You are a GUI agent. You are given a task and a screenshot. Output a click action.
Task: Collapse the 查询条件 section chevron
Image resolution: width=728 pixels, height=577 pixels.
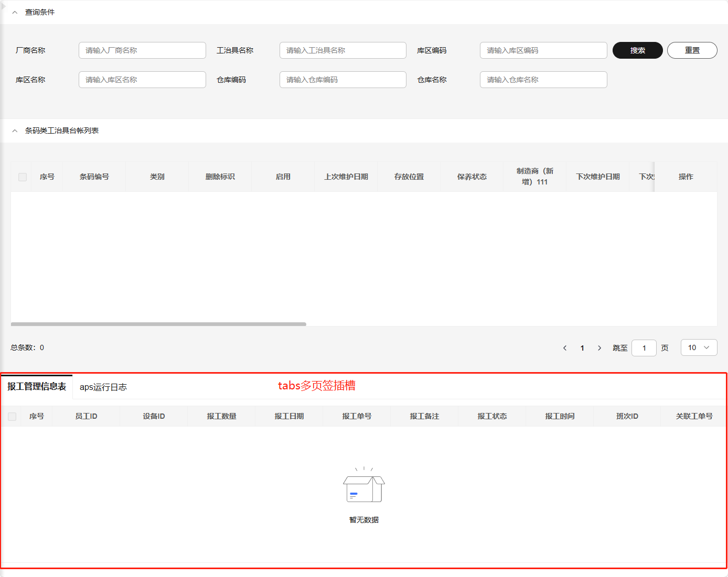click(15, 12)
